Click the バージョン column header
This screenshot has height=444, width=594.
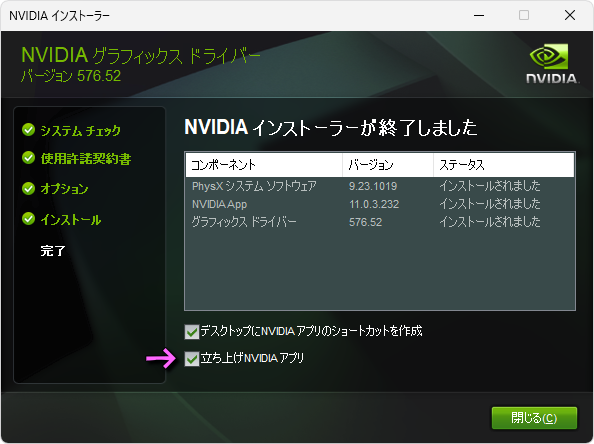coord(388,165)
